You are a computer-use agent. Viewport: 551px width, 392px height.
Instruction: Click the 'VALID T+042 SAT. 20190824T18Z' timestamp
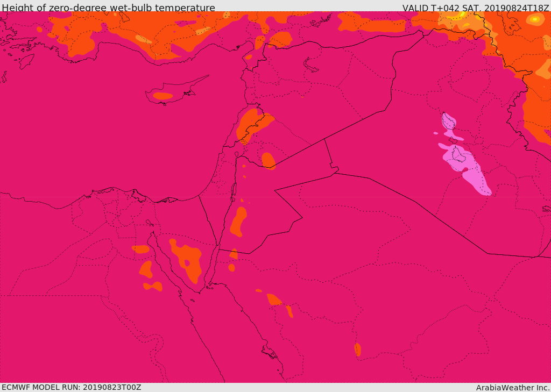(476, 8)
